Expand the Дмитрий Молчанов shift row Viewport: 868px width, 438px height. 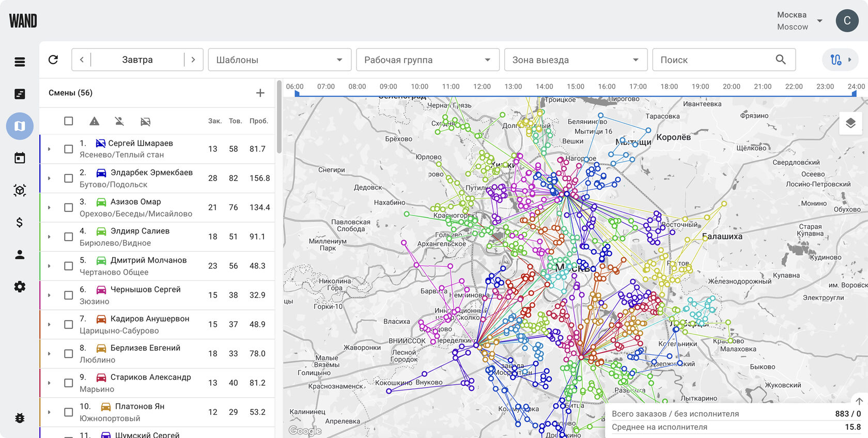coord(50,266)
